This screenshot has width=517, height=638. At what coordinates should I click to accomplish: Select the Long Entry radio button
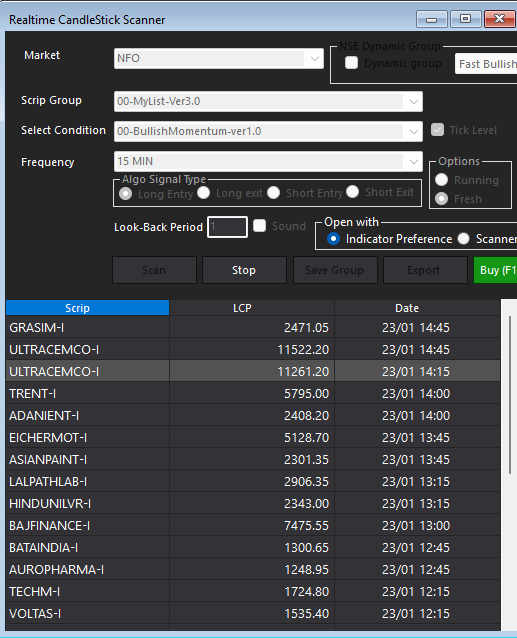tap(126, 193)
